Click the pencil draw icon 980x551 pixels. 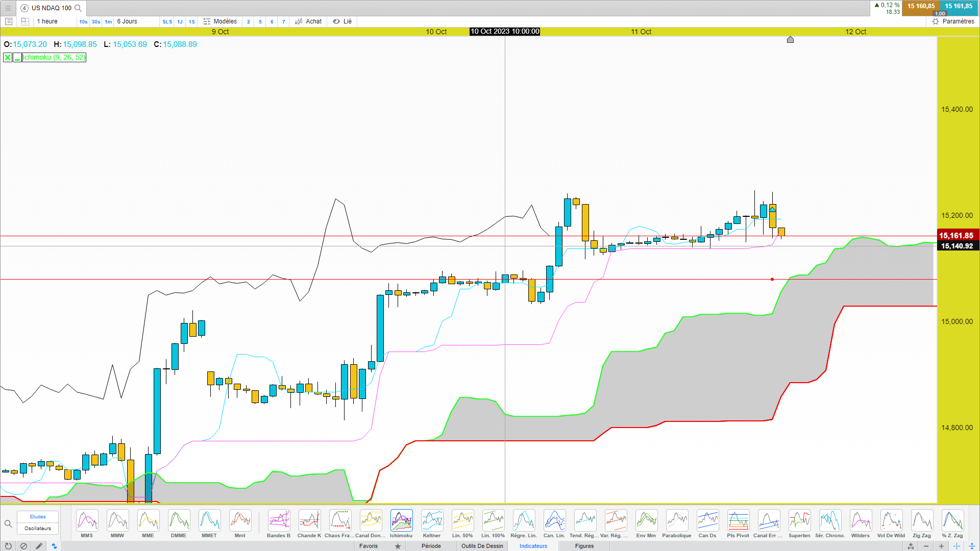[39, 546]
